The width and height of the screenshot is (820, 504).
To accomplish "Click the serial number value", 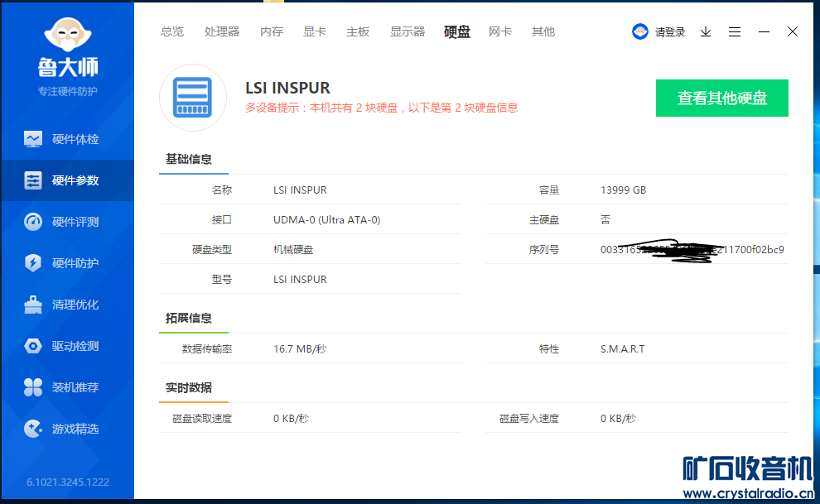I will [x=692, y=250].
